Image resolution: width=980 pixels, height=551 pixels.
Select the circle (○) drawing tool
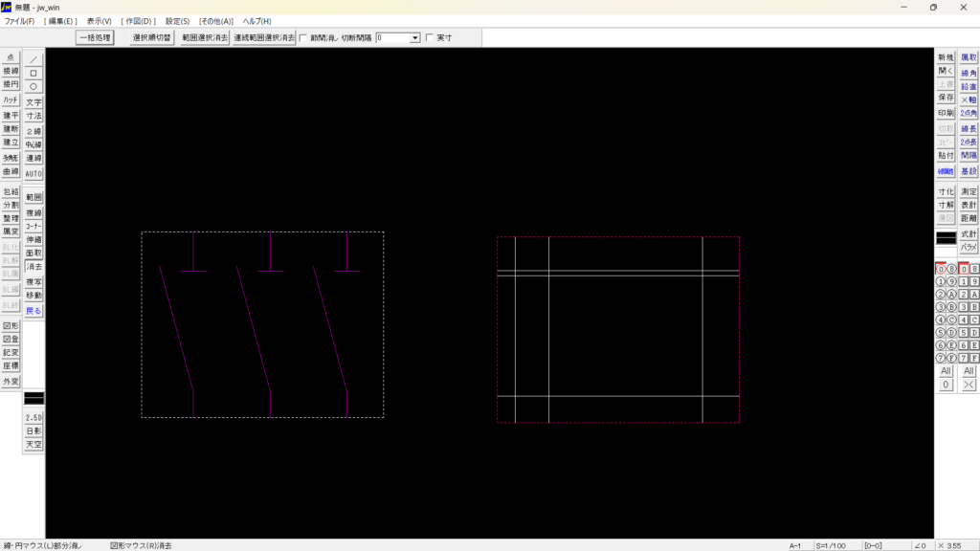tap(33, 86)
